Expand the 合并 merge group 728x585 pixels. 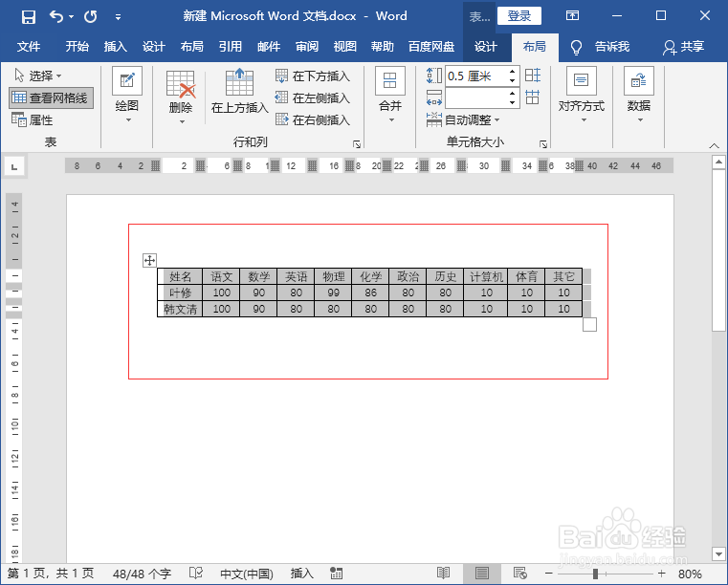point(390,95)
